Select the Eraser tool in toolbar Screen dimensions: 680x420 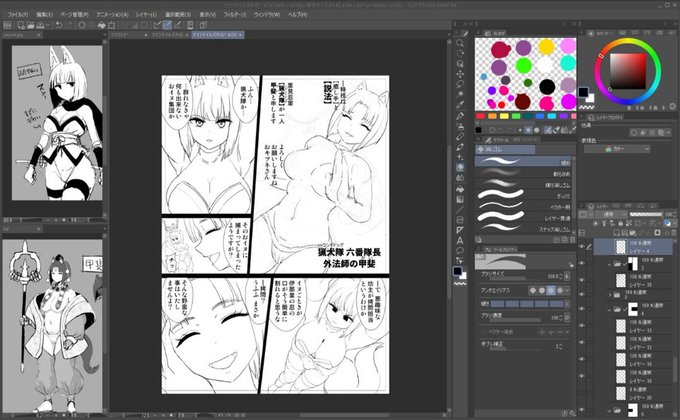tap(460, 167)
